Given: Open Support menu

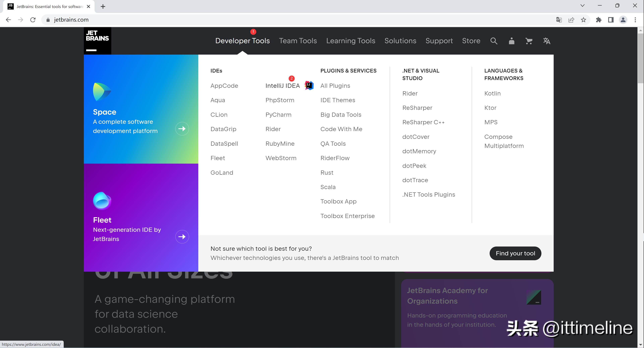Looking at the screenshot, I should coord(439,41).
